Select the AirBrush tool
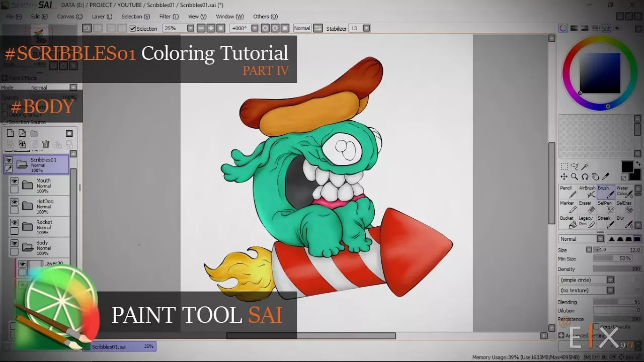Viewport: 644px width, 362px height. tap(587, 192)
